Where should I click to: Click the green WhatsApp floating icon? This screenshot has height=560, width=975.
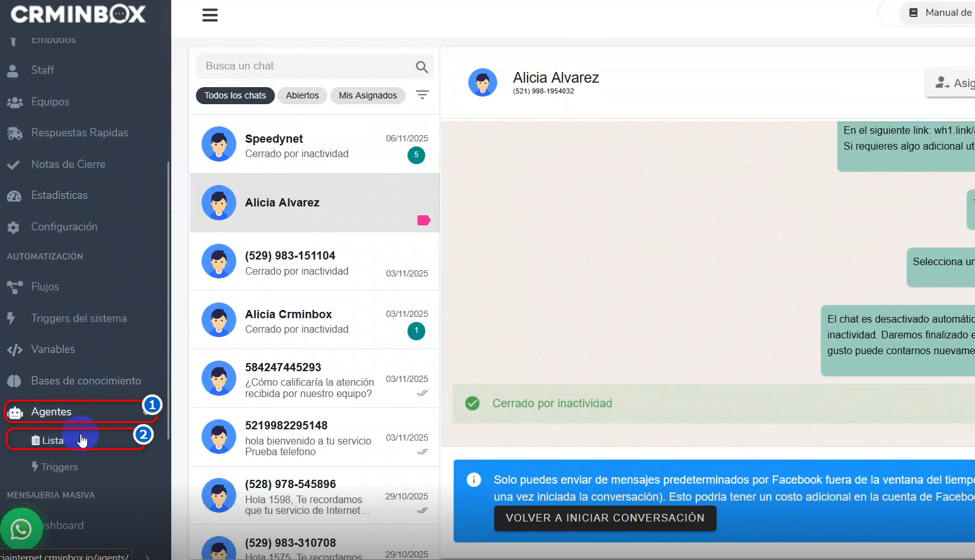pyautogui.click(x=21, y=529)
